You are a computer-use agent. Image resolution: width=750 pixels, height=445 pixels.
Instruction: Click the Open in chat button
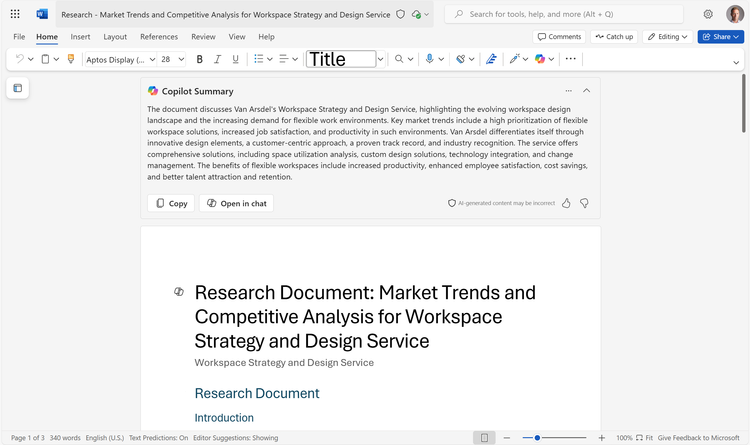coord(236,203)
